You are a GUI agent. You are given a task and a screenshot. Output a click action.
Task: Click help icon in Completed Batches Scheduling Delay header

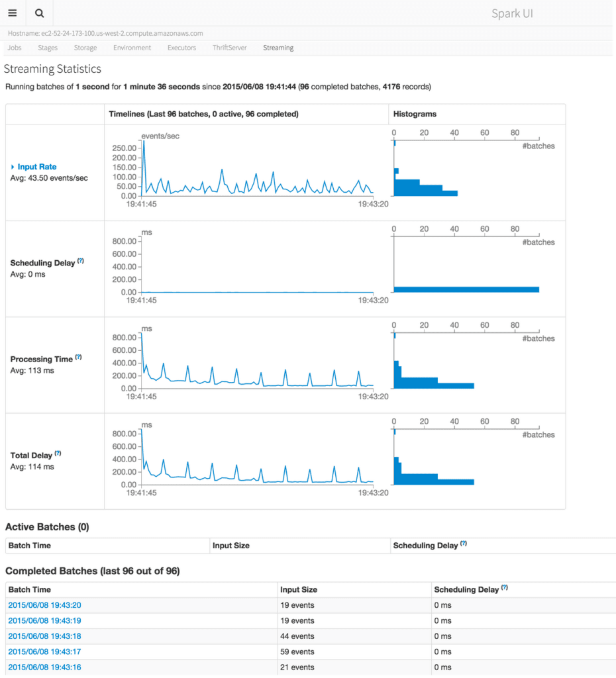click(x=505, y=588)
